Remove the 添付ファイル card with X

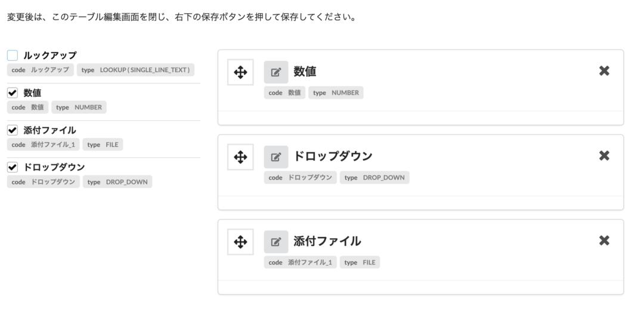point(604,240)
